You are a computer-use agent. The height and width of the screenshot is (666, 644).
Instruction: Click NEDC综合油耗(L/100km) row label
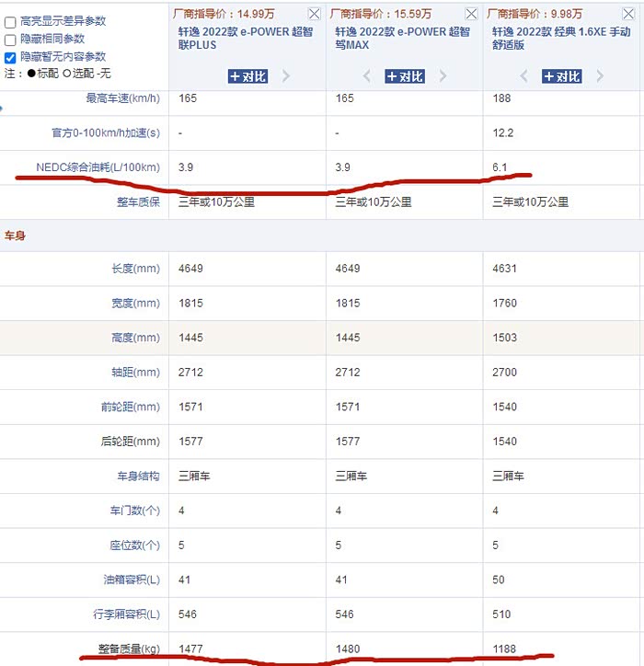98,167
